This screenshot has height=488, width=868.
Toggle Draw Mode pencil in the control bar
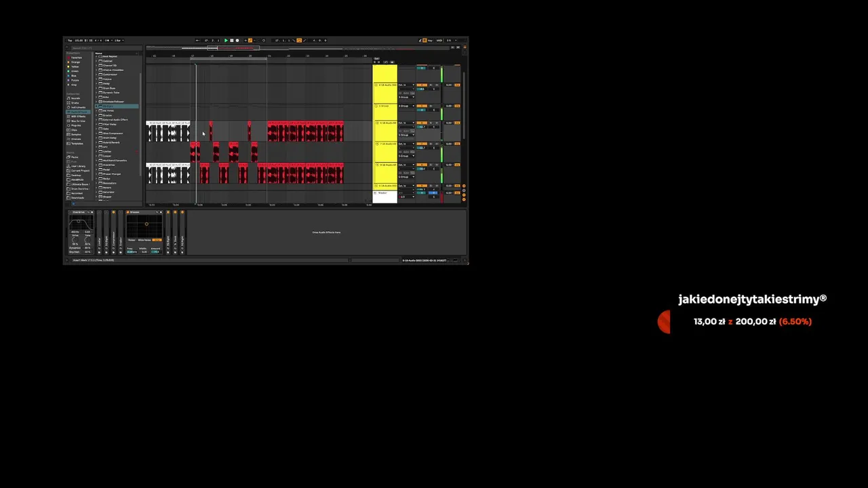tap(420, 41)
